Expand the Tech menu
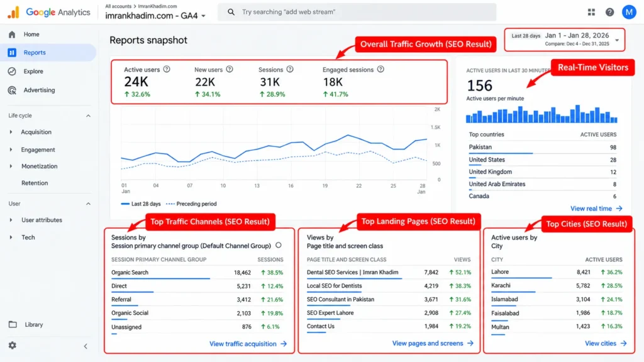The height and width of the screenshot is (362, 644). click(11, 237)
